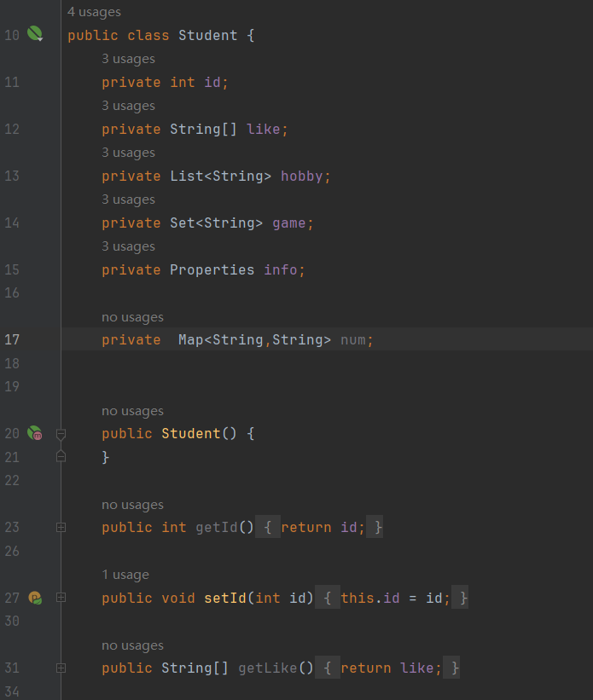The width and height of the screenshot is (593, 700).
Task: Expand the folded setId method from the gutter
Action: 61,598
